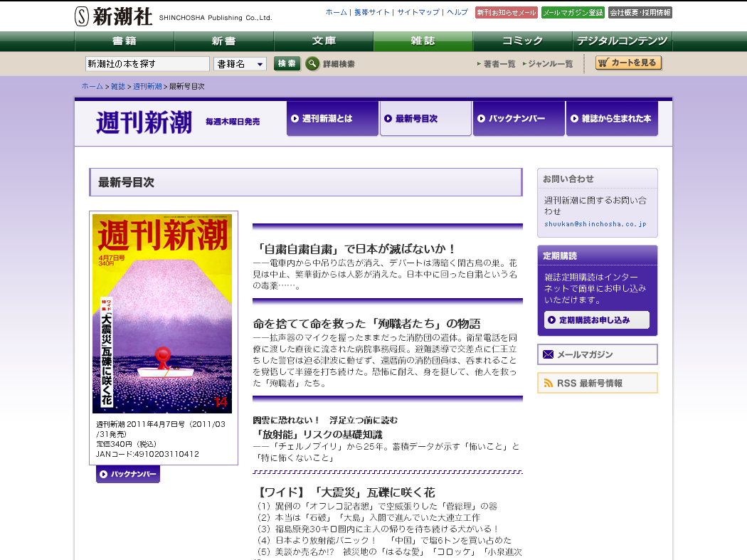The image size is (747, 560).
Task: Click the メールマガジン登録 button
Action: point(573,13)
